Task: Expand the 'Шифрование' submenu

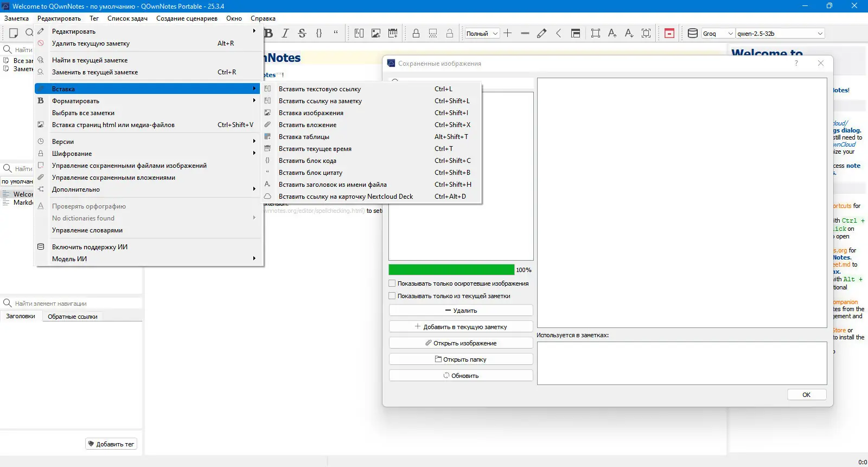Action: point(149,154)
